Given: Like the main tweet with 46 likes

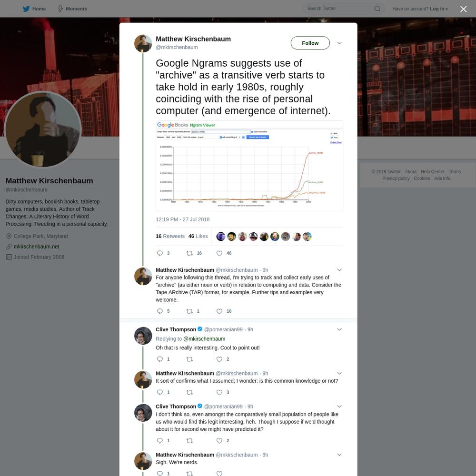Looking at the screenshot, I should click(x=219, y=253).
